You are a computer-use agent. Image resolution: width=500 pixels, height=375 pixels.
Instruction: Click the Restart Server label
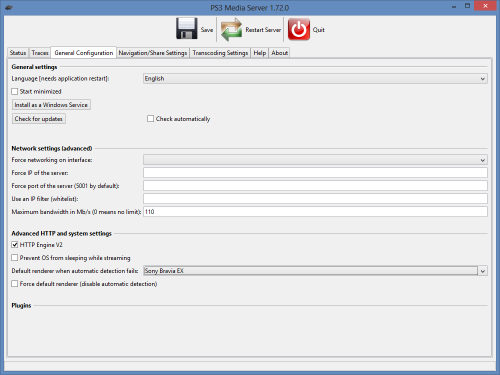[x=263, y=30]
